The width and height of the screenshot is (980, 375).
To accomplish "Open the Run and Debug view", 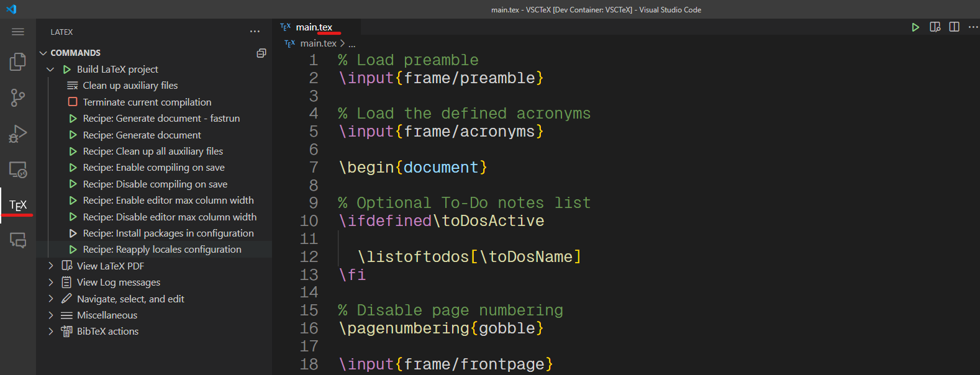I will click(18, 133).
